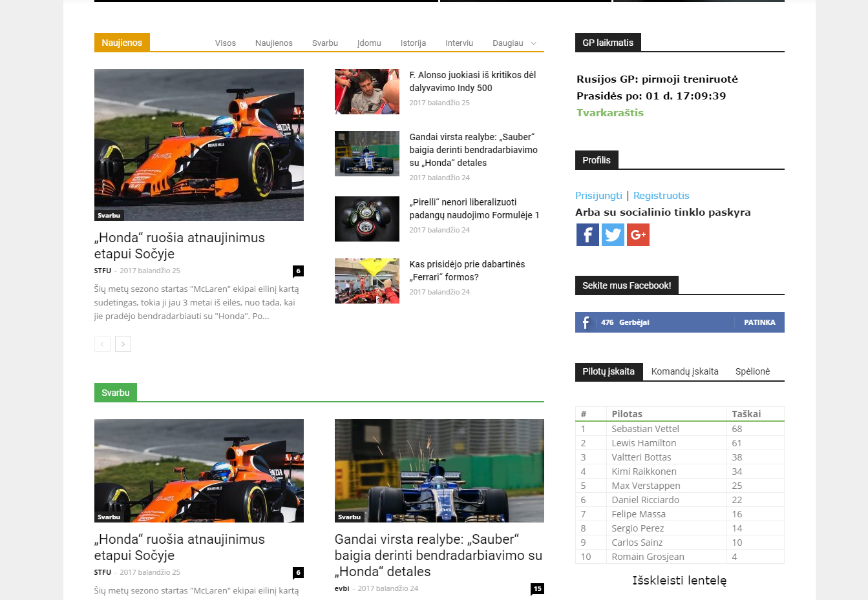Click Sebastian Vettel in standings table

[x=646, y=429]
